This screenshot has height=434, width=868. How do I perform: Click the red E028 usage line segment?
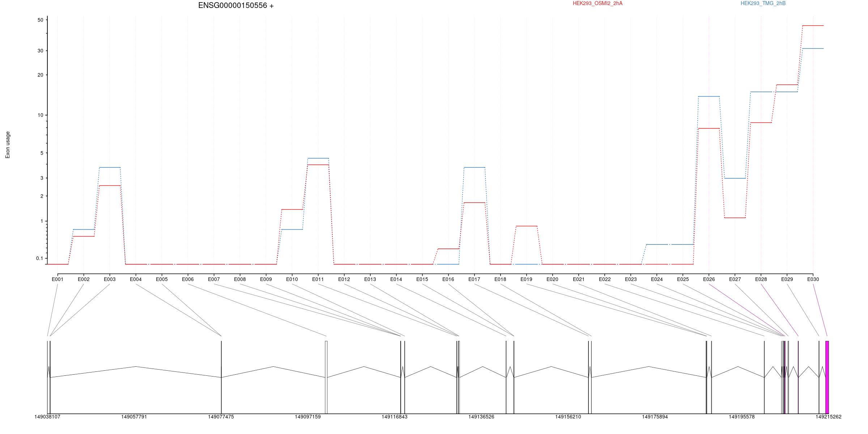tap(761, 123)
